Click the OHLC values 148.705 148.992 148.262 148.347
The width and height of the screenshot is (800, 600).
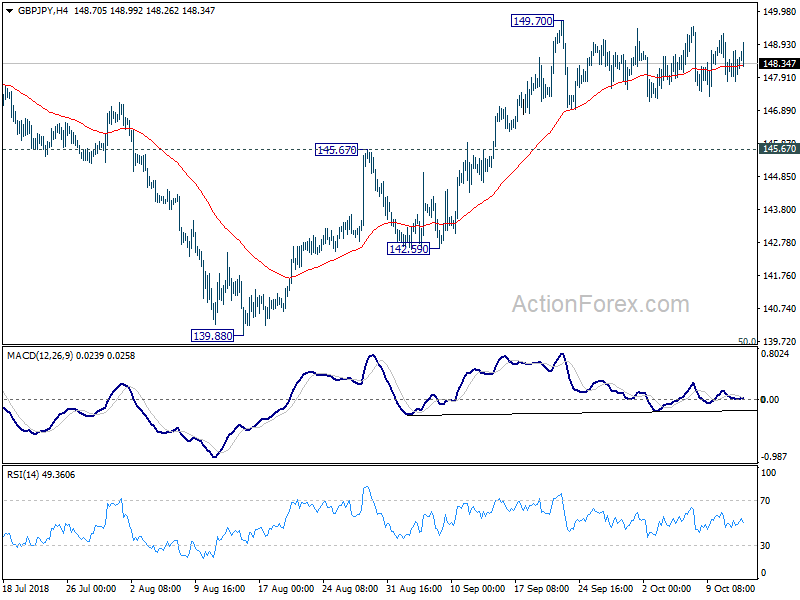tap(144, 10)
